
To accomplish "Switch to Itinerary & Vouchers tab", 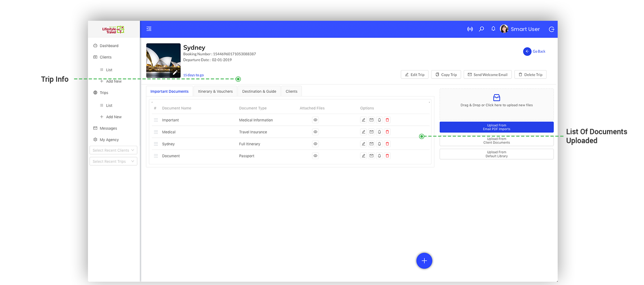I will pyautogui.click(x=215, y=92).
